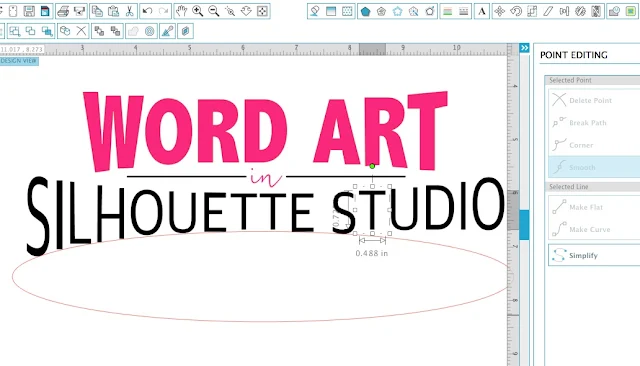Click the Fit to Page icon
The height and width of the screenshot is (366, 640).
[262, 11]
